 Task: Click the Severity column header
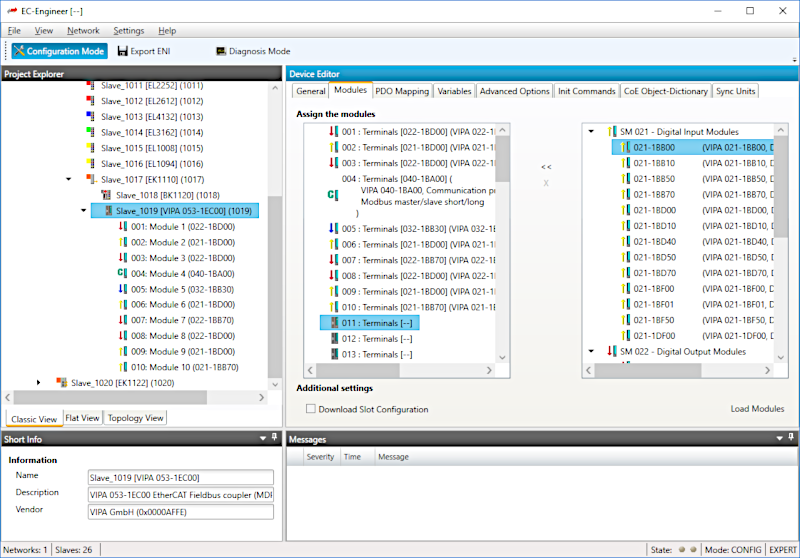320,457
